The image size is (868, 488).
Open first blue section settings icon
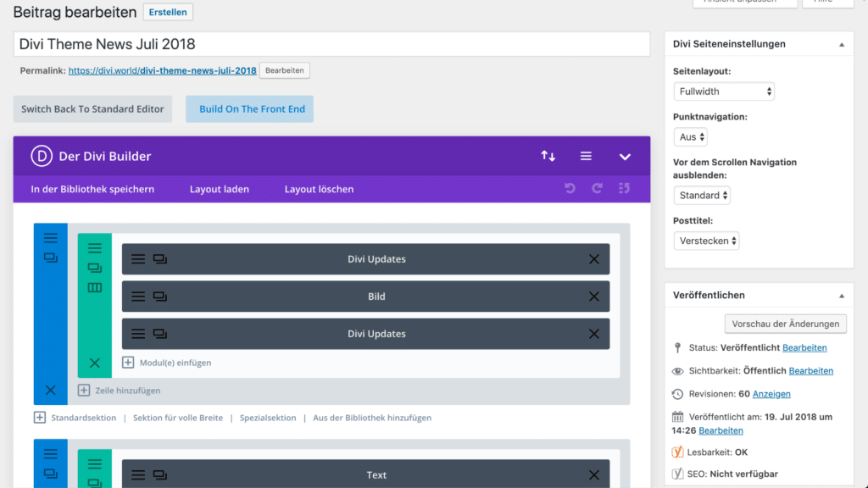pos(50,238)
